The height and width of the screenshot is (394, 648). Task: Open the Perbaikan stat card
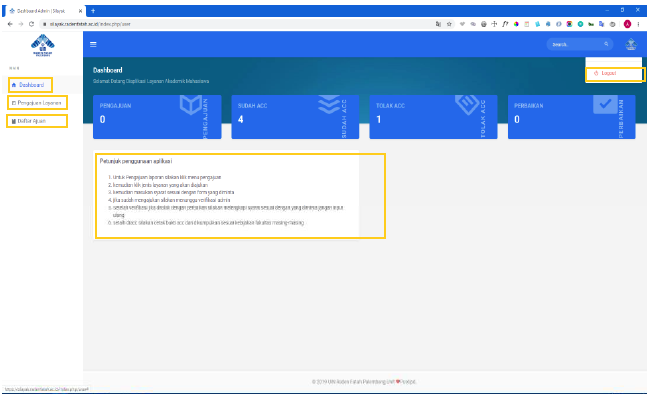click(572, 117)
